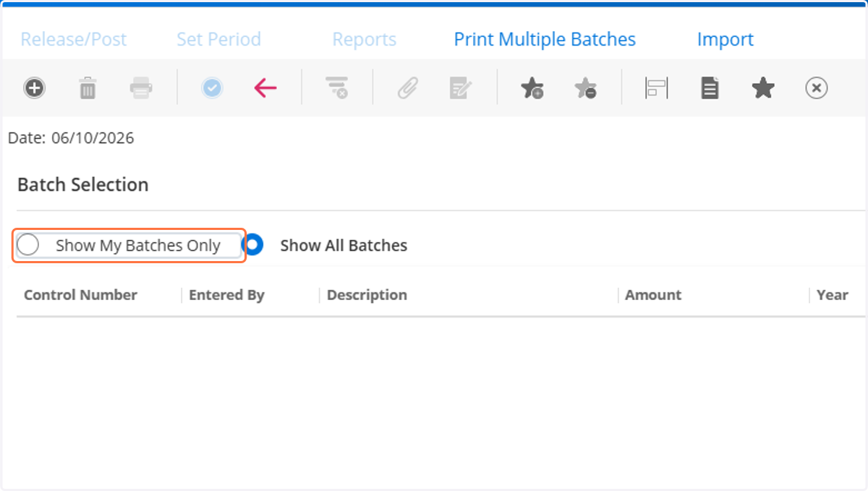Click the remove favorite star-minus icon

585,88
